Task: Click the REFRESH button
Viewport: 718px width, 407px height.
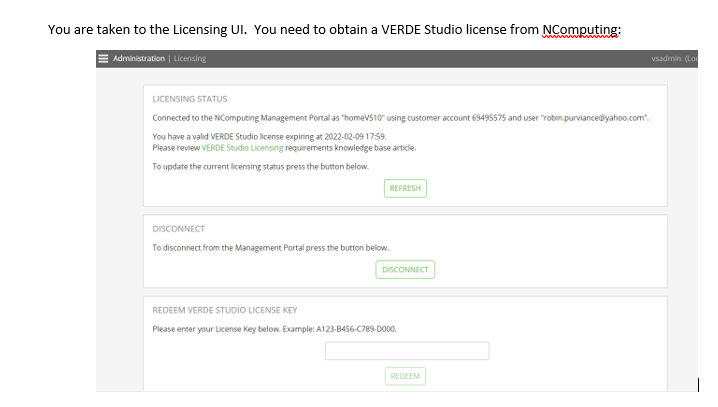Action: (x=405, y=188)
